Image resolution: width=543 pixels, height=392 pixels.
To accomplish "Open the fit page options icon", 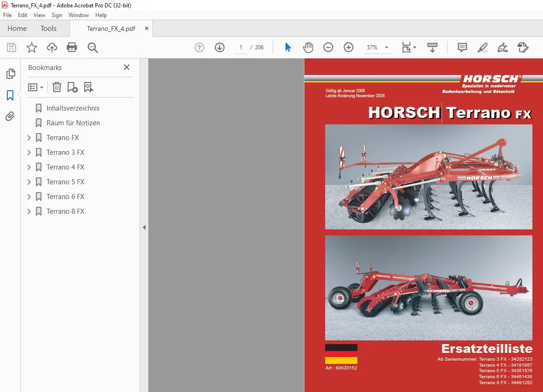I will [x=409, y=47].
